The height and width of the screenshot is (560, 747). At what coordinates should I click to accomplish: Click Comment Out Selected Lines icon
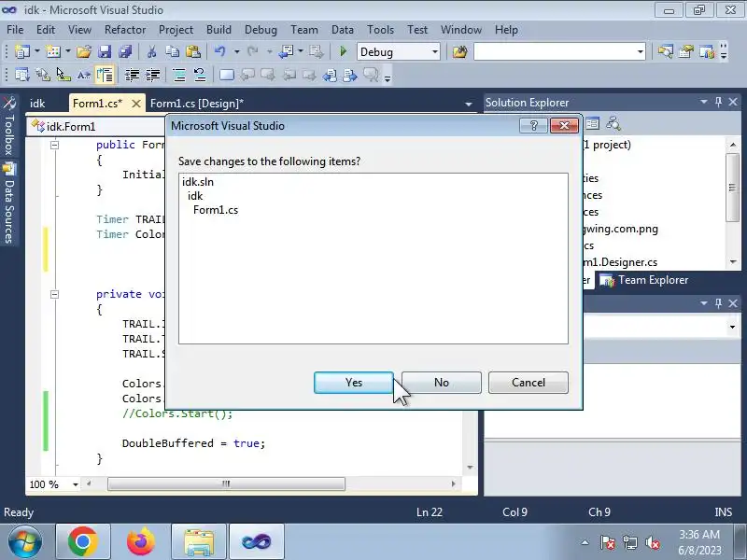pyautogui.click(x=179, y=75)
